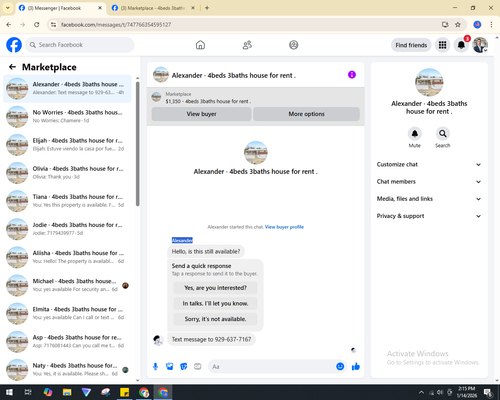This screenshot has height=400, width=500.
Task: Switch to the Marketplace browser tab
Action: (153, 8)
